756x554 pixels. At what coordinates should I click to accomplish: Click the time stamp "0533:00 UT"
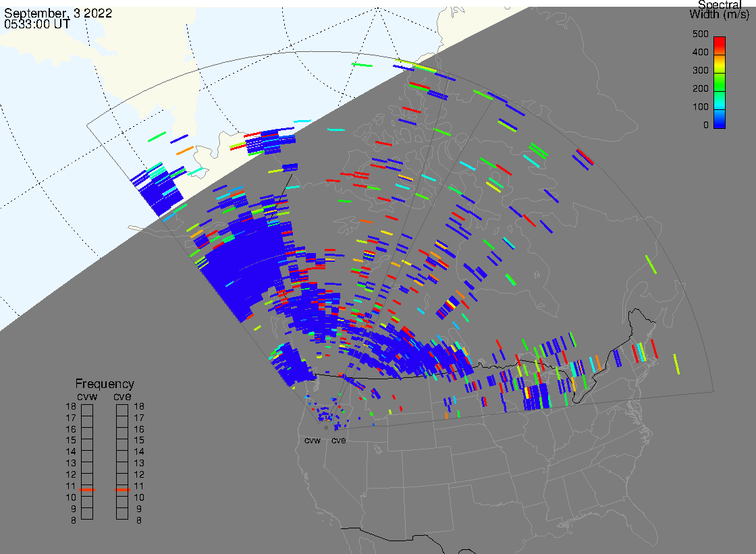(x=36, y=24)
